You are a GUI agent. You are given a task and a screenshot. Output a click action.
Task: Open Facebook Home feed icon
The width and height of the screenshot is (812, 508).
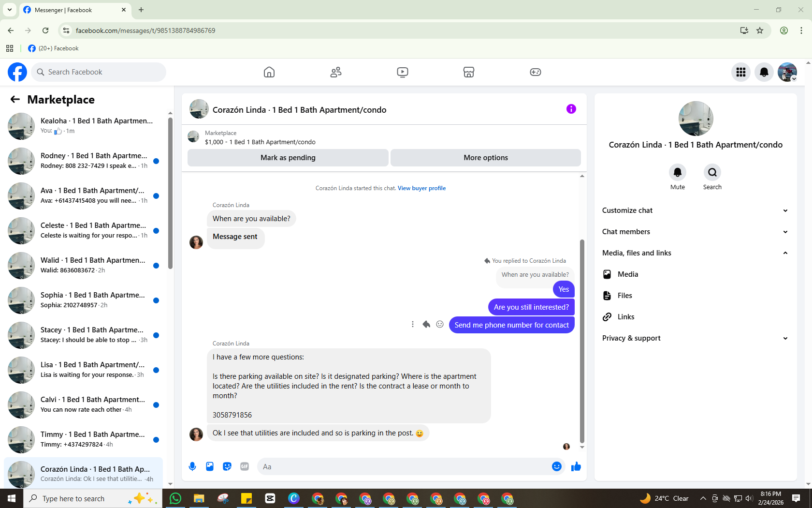(x=269, y=72)
